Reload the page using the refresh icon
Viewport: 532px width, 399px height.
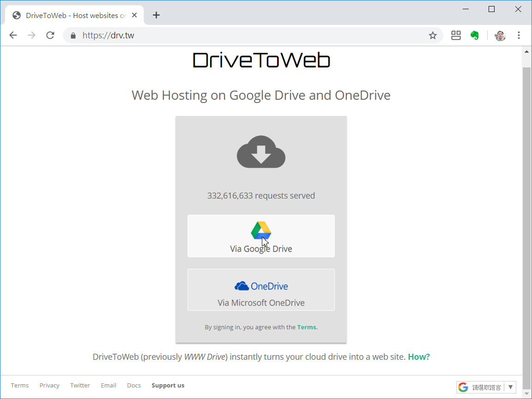pyautogui.click(x=50, y=35)
